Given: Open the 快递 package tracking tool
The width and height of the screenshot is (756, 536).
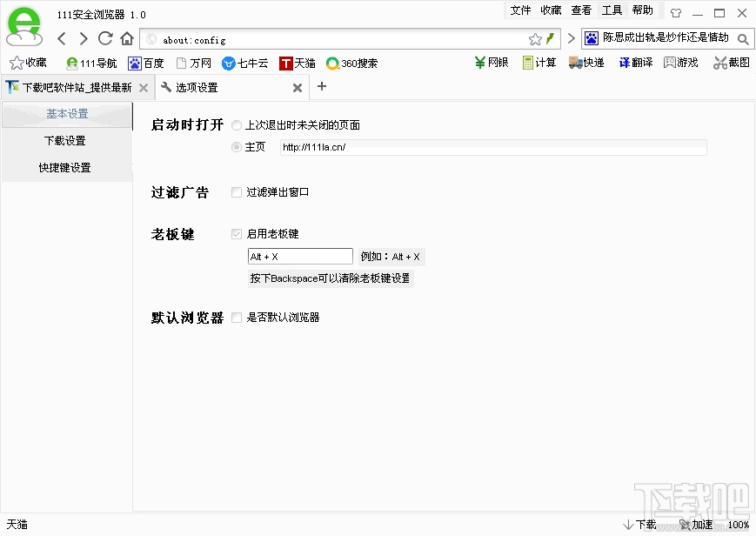Looking at the screenshot, I should click(586, 62).
